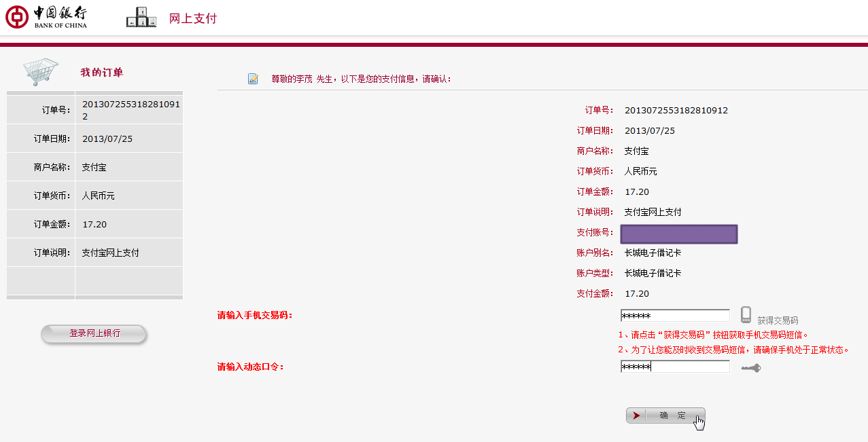Image resolution: width=868 pixels, height=442 pixels.
Task: Click the 网上支付 header title
Action: (x=193, y=18)
